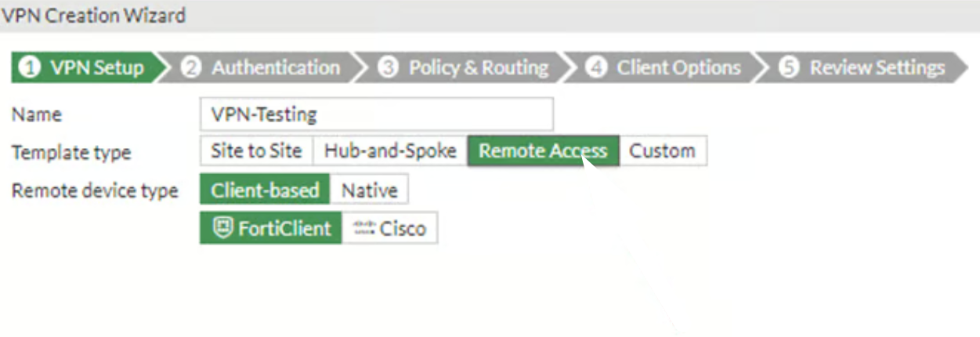The width and height of the screenshot is (980, 337).
Task: Click the Remote device type label
Action: point(95,191)
